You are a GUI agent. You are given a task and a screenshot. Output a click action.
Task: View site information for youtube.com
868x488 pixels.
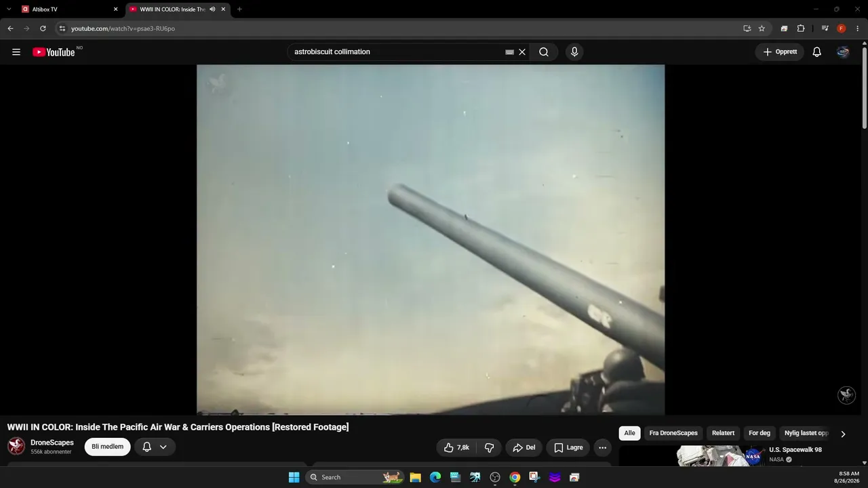[x=62, y=28]
